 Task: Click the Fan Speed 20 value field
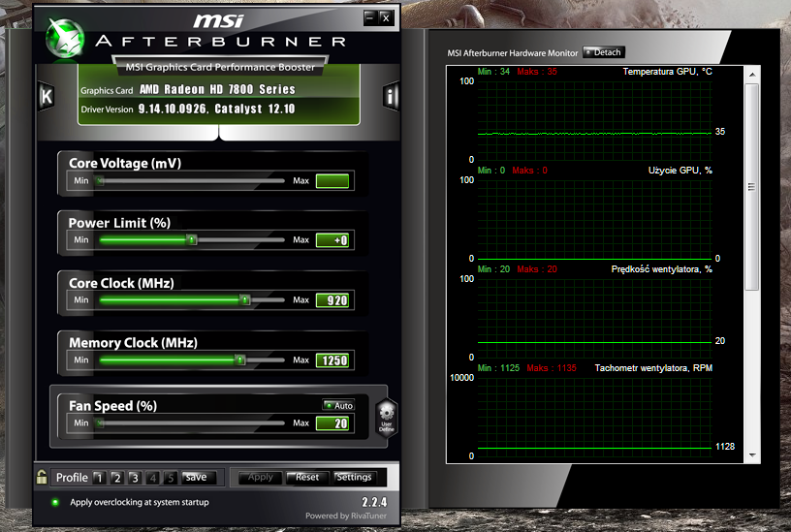point(332,423)
